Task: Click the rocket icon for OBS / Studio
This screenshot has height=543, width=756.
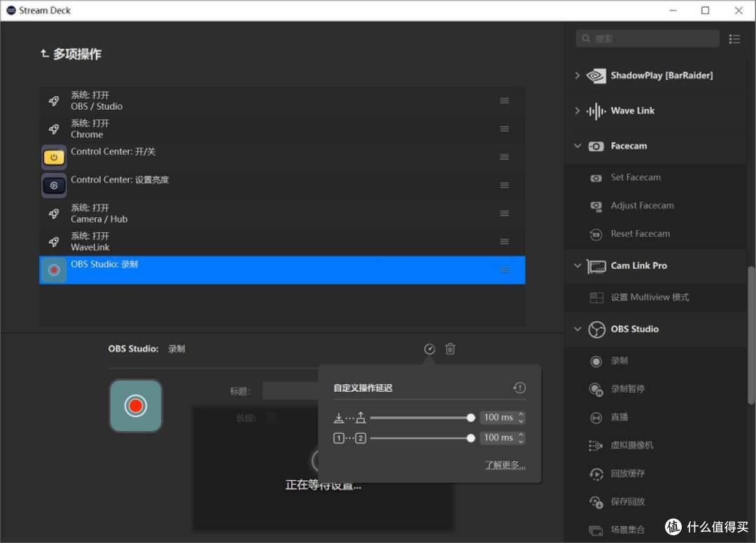Action: coord(53,101)
